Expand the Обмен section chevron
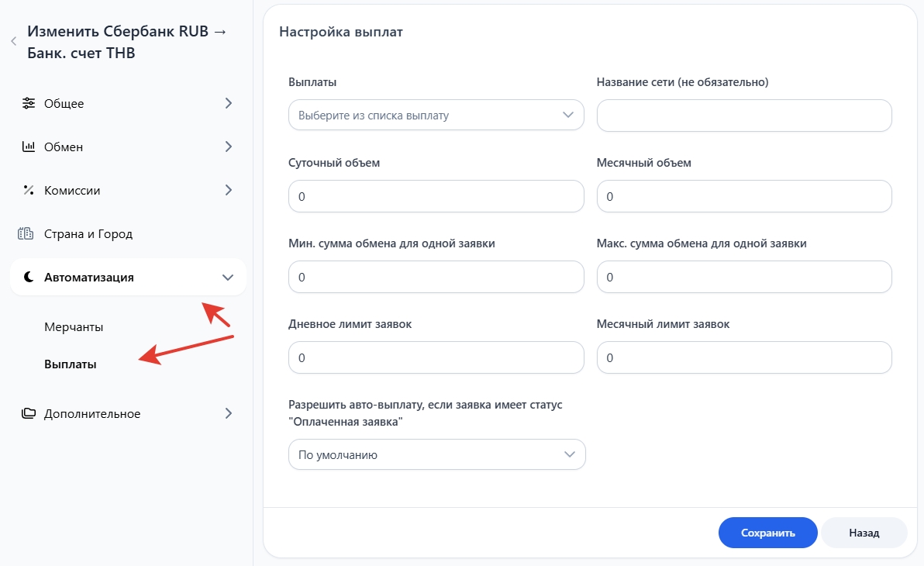Viewport: 924px width, 566px height. pos(228,147)
